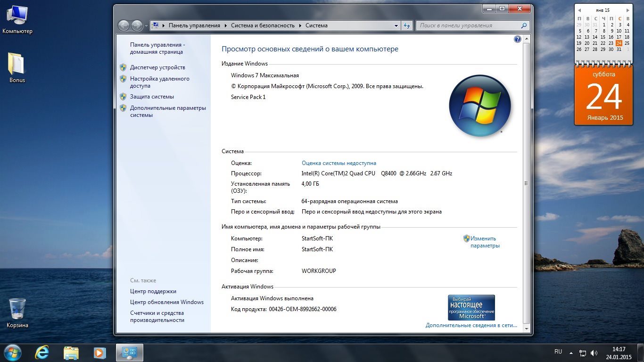
Task: Go to previous month in calendar gadget
Action: 579,10
